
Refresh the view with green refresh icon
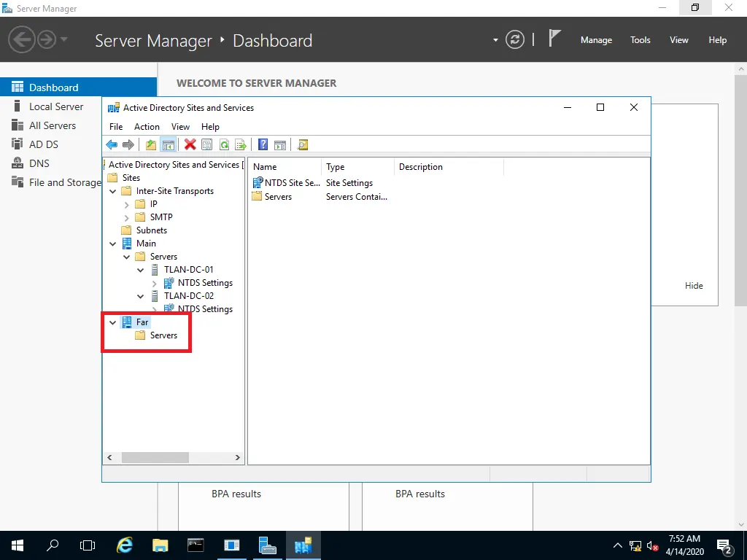pyautogui.click(x=224, y=145)
